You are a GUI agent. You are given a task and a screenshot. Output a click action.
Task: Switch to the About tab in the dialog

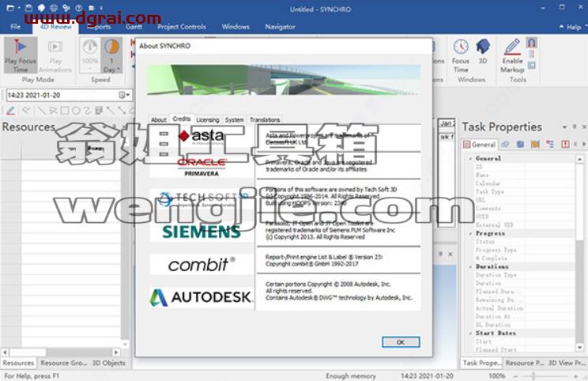[159, 119]
